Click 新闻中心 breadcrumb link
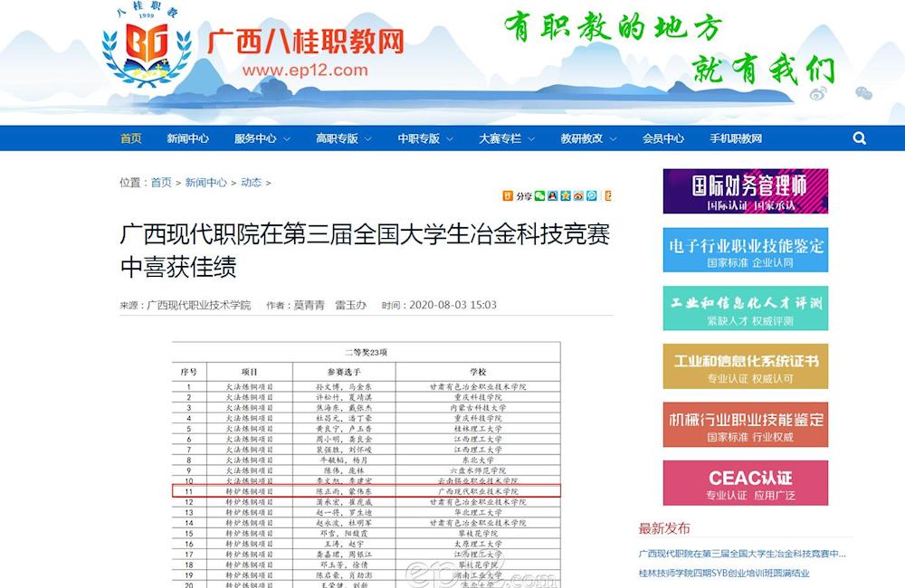 coord(205,183)
